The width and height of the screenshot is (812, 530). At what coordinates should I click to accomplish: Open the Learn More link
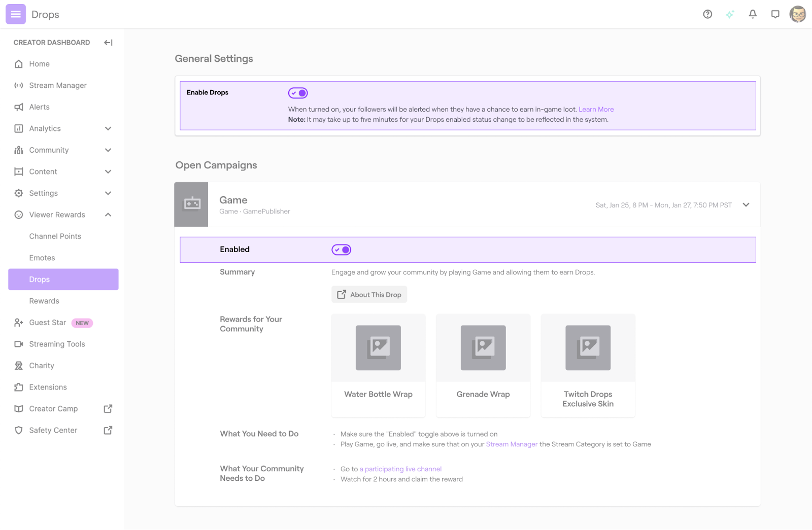[596, 109]
